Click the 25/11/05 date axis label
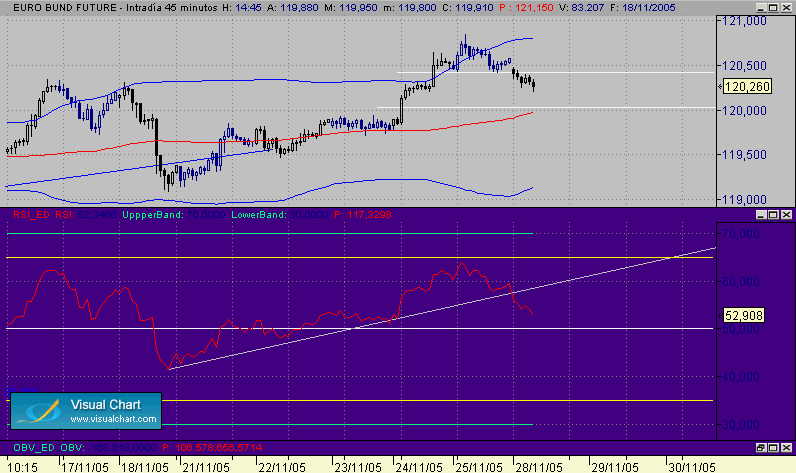 pos(479,467)
